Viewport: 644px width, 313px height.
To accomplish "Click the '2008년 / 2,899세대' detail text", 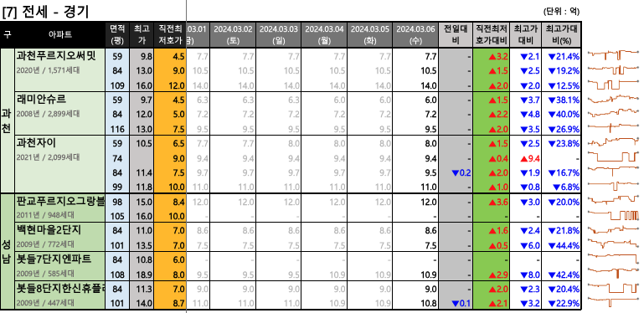I will tap(48, 114).
